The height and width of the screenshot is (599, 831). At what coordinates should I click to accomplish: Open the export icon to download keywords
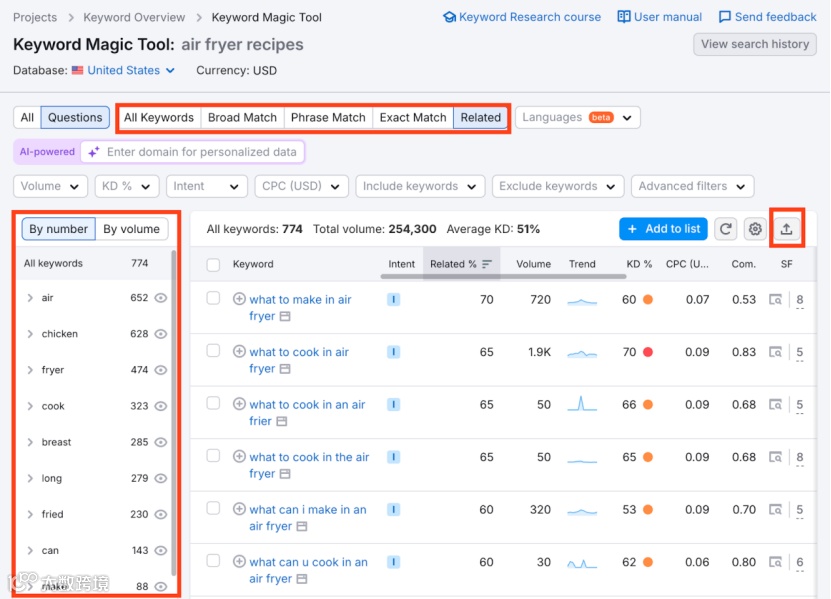coord(787,228)
